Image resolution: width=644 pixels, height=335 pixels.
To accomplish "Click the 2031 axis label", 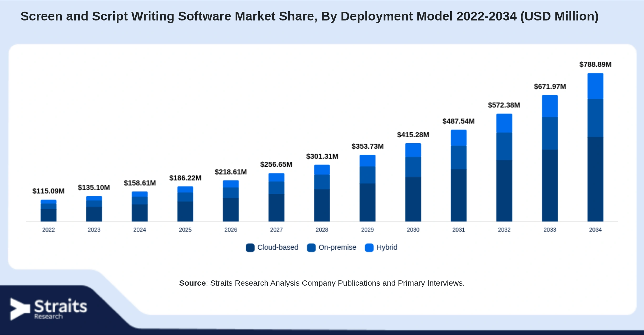I will click(458, 230).
